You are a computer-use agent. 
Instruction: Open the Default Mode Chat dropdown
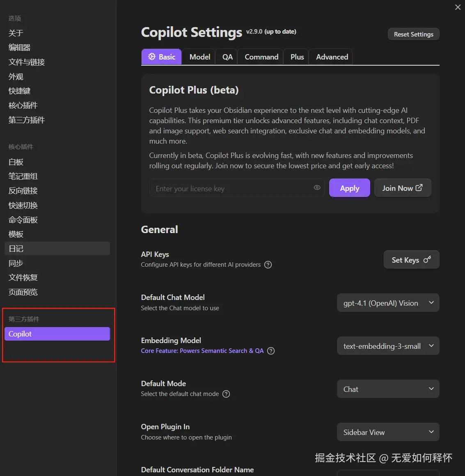388,389
